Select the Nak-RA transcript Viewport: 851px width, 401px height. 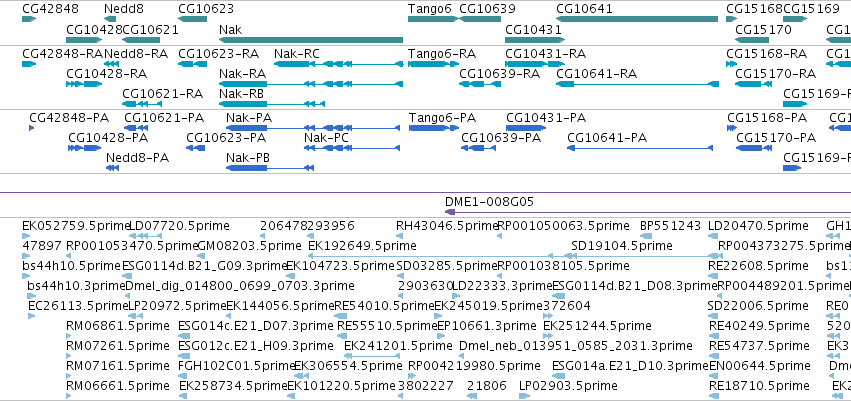(x=311, y=84)
